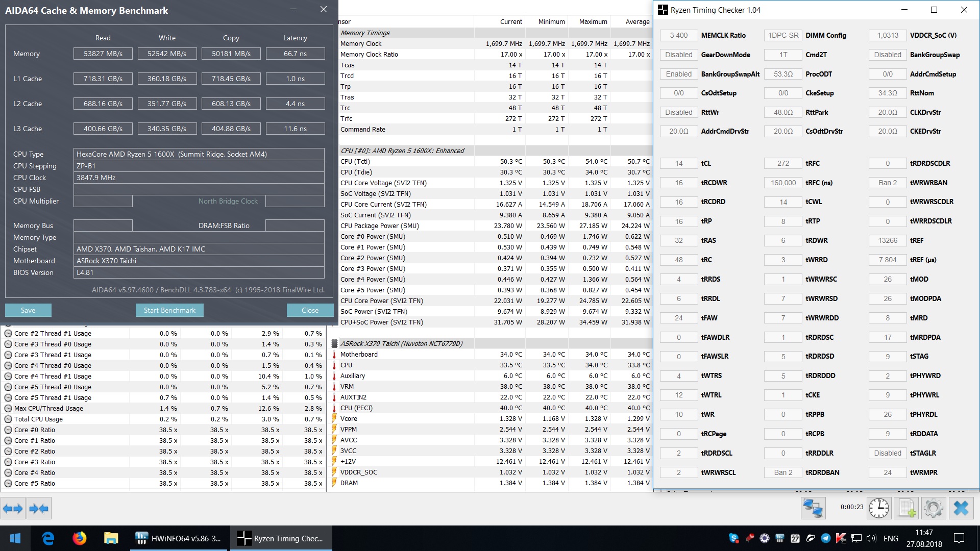The image size is (980, 551).
Task: Click HWiNFO collapse-columns arrows icon
Action: pyautogui.click(x=39, y=508)
